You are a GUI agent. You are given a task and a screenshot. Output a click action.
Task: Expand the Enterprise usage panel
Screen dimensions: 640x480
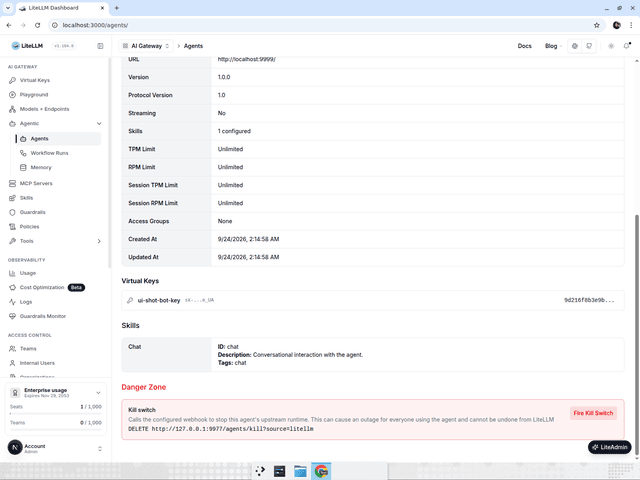point(98,393)
